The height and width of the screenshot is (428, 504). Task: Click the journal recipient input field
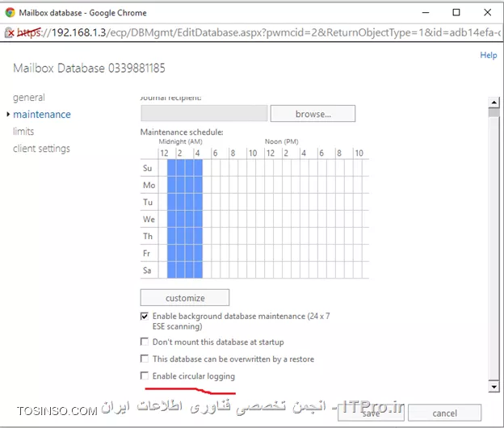[204, 113]
